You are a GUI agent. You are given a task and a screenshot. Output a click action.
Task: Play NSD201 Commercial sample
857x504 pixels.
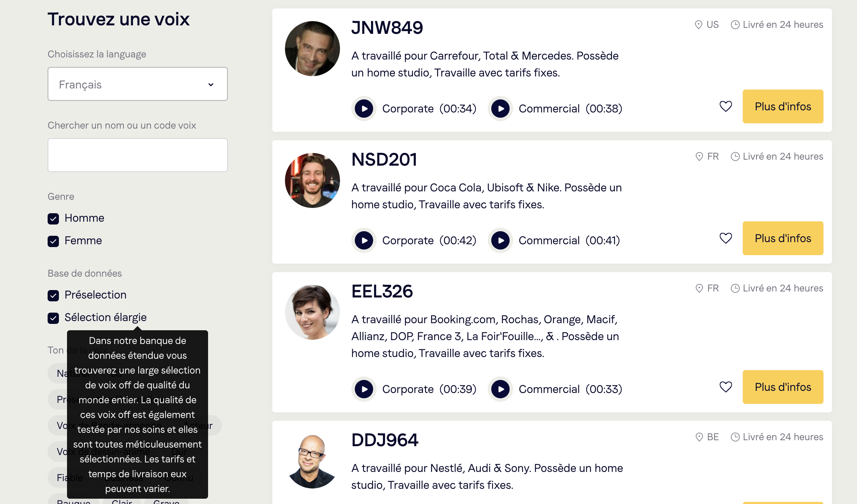pyautogui.click(x=500, y=240)
